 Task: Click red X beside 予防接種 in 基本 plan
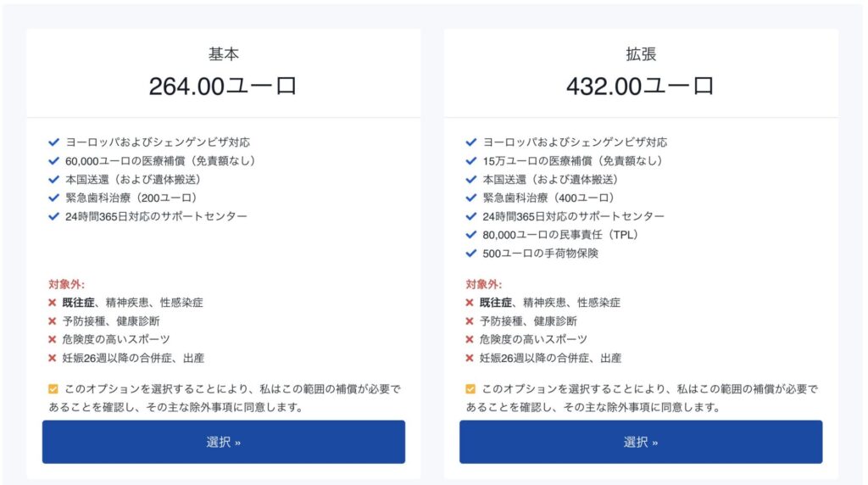53,321
